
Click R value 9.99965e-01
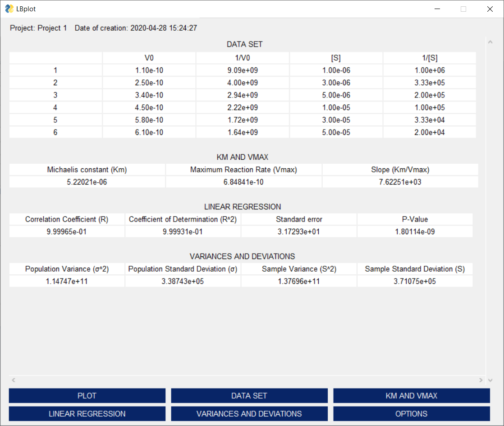point(67,232)
